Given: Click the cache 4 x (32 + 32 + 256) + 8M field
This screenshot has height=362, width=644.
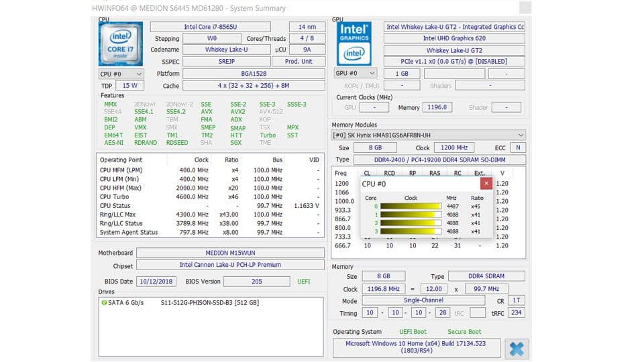Looking at the screenshot, I should 254,85.
